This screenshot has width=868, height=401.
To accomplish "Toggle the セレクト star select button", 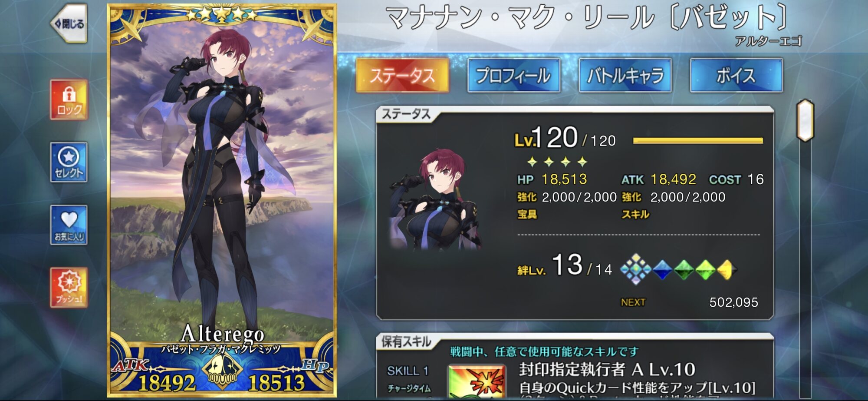I will pyautogui.click(x=69, y=162).
